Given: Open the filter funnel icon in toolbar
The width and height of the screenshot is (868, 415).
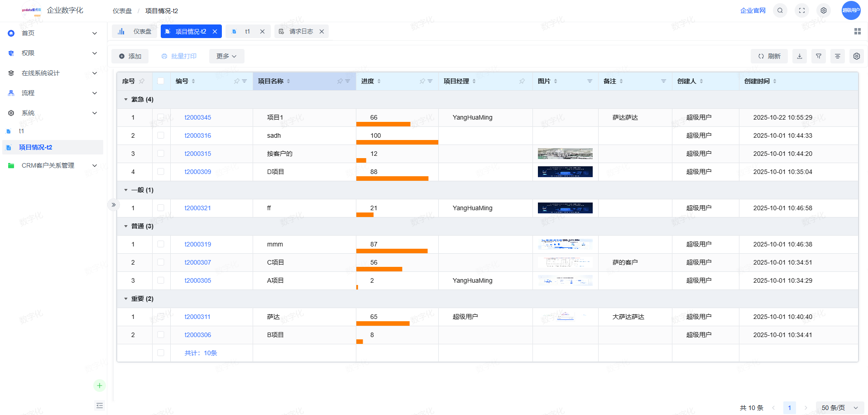Looking at the screenshot, I should (819, 56).
